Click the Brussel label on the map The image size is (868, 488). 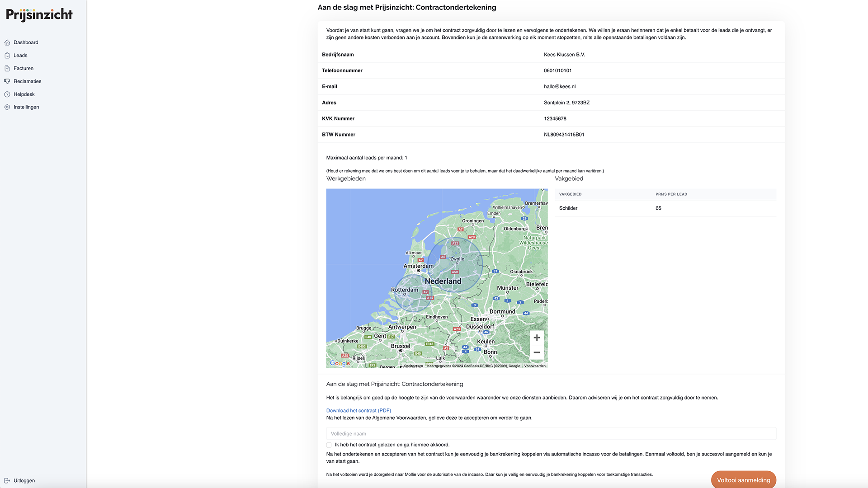click(401, 346)
